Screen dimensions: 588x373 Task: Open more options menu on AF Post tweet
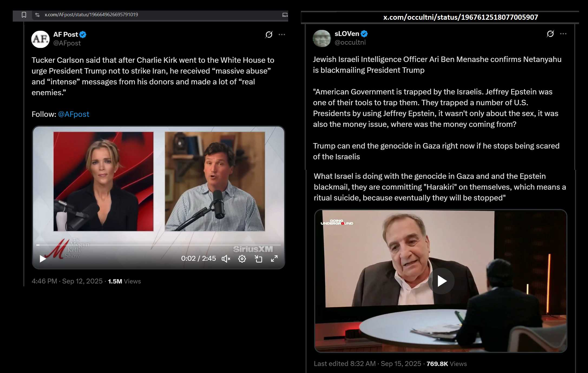click(282, 34)
